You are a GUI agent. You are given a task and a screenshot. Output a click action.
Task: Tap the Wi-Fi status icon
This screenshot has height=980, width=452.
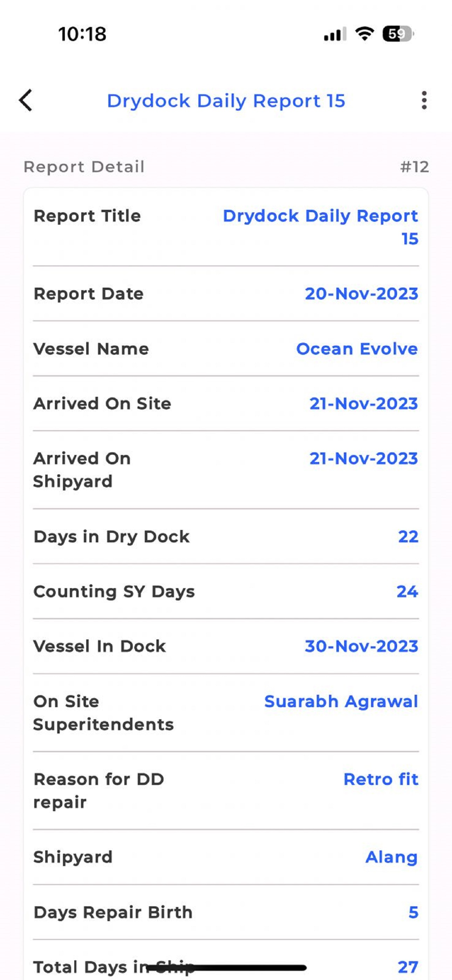tap(364, 34)
